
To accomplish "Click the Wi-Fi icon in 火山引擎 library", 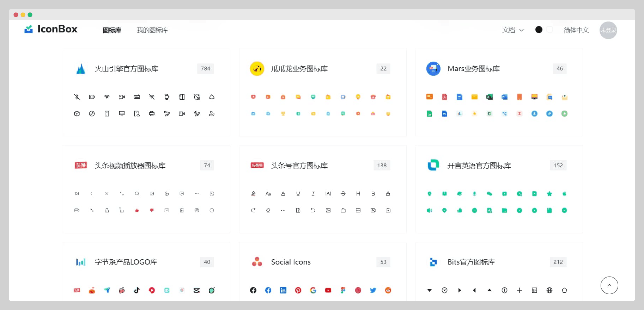I will click(107, 97).
